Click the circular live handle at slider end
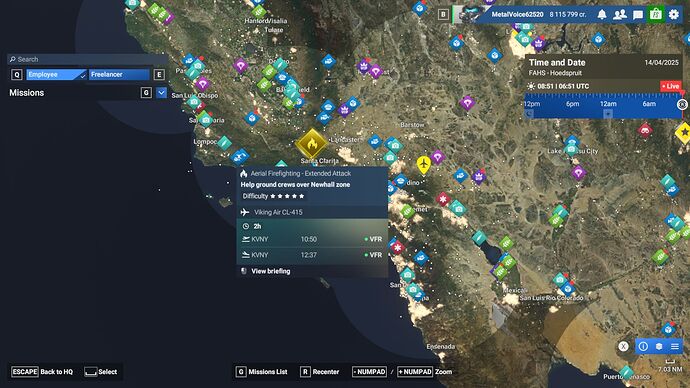The width and height of the screenshot is (690, 388). coord(682,105)
